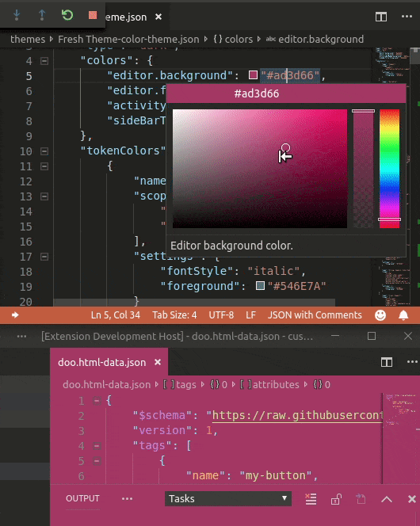Image resolution: width=420 pixels, height=526 pixels.
Task: Toggle output scroll lock icon
Action: click(336, 499)
